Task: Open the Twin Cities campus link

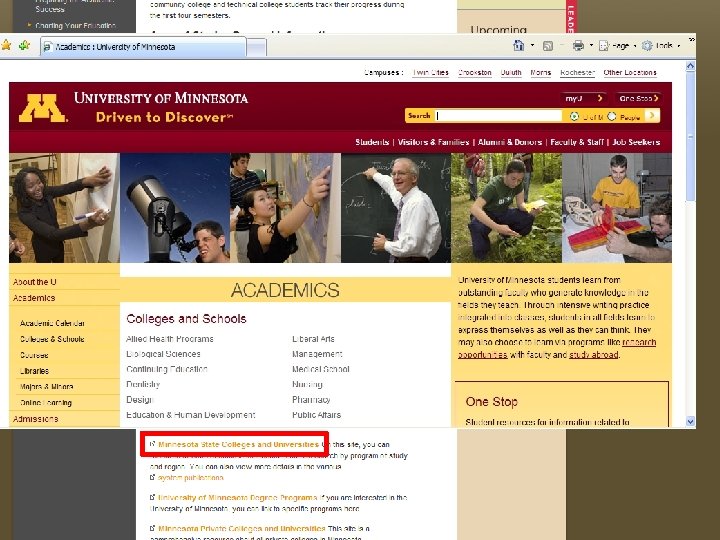Action: coord(430,73)
